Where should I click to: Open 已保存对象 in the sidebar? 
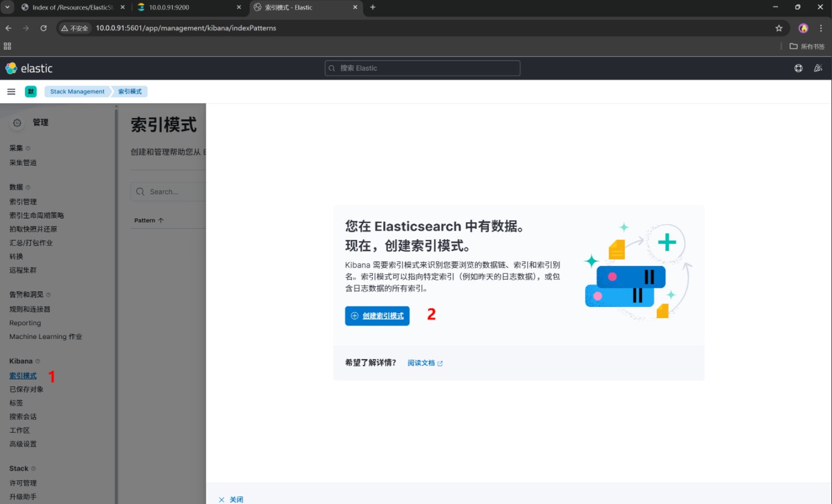(x=26, y=389)
